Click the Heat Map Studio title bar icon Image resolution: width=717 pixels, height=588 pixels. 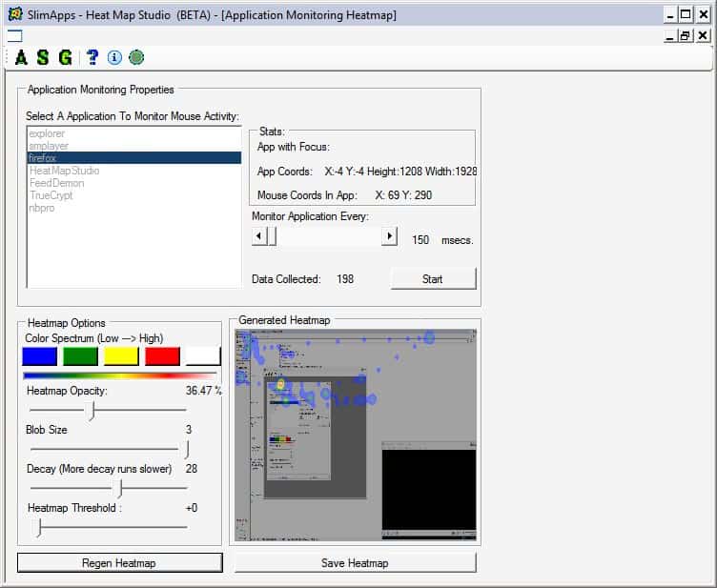coord(14,14)
